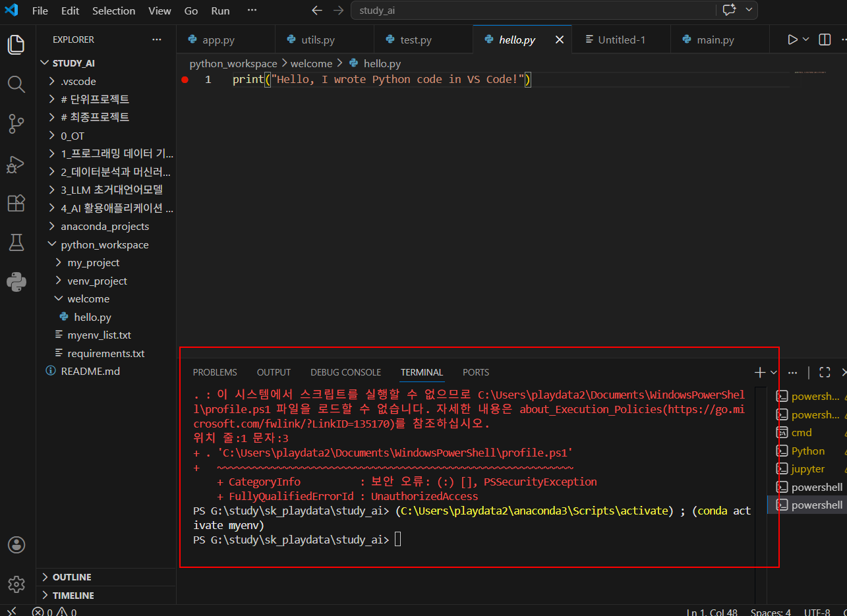Open myenv_list.txt in the explorer
Image resolution: width=847 pixels, height=616 pixels.
click(x=106, y=335)
